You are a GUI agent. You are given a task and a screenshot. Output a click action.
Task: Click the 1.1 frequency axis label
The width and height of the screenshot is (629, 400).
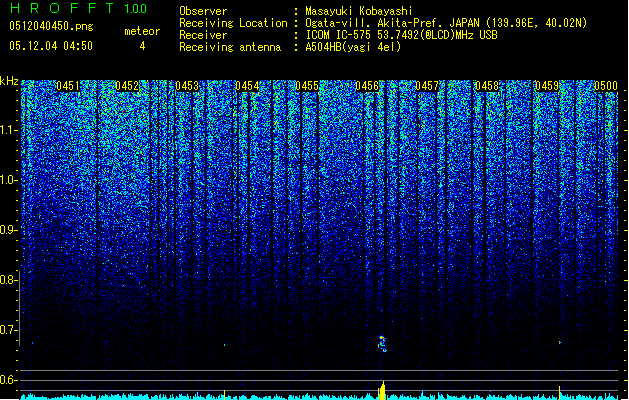[8, 130]
